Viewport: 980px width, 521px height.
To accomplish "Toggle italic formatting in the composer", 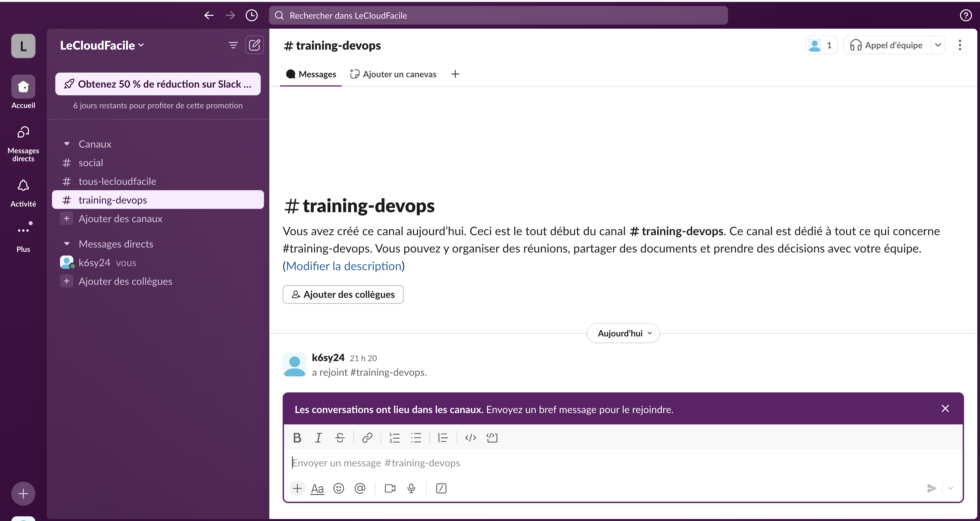I will pyautogui.click(x=318, y=438).
